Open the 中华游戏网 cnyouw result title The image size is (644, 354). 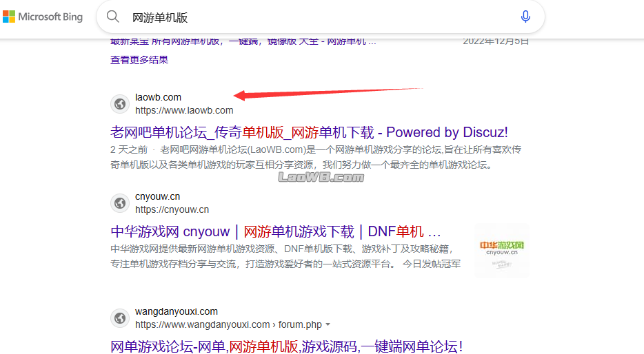(x=275, y=232)
